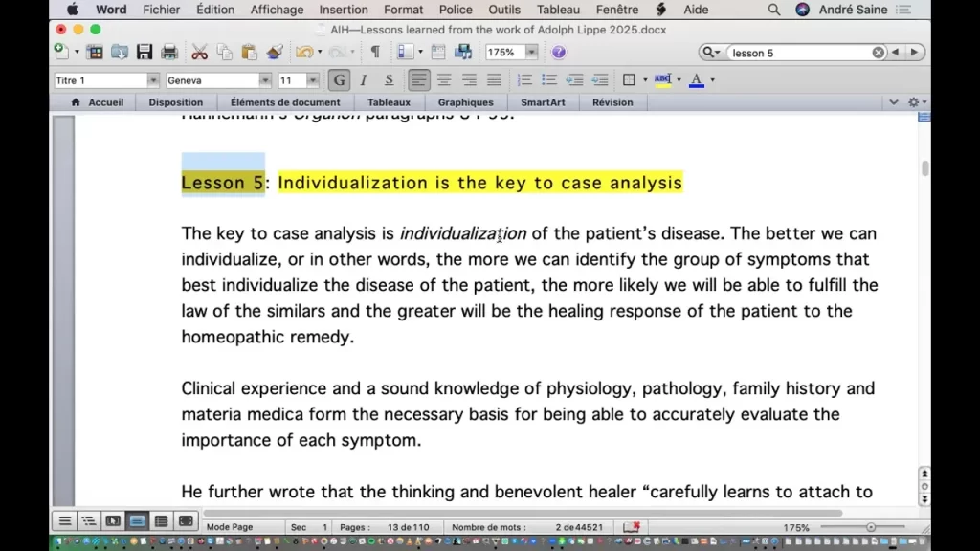Print the document using the printer icon
The image size is (980, 551).
pos(169,53)
